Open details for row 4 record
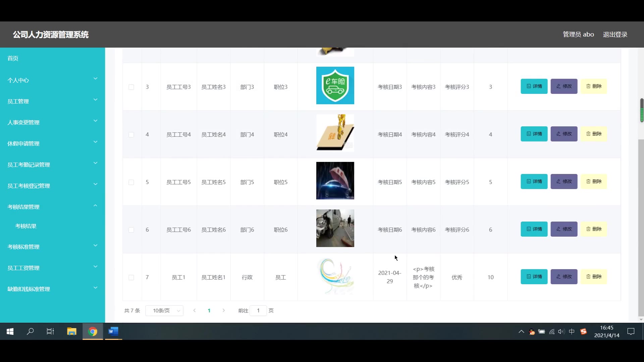This screenshot has height=362, width=644. (x=534, y=134)
